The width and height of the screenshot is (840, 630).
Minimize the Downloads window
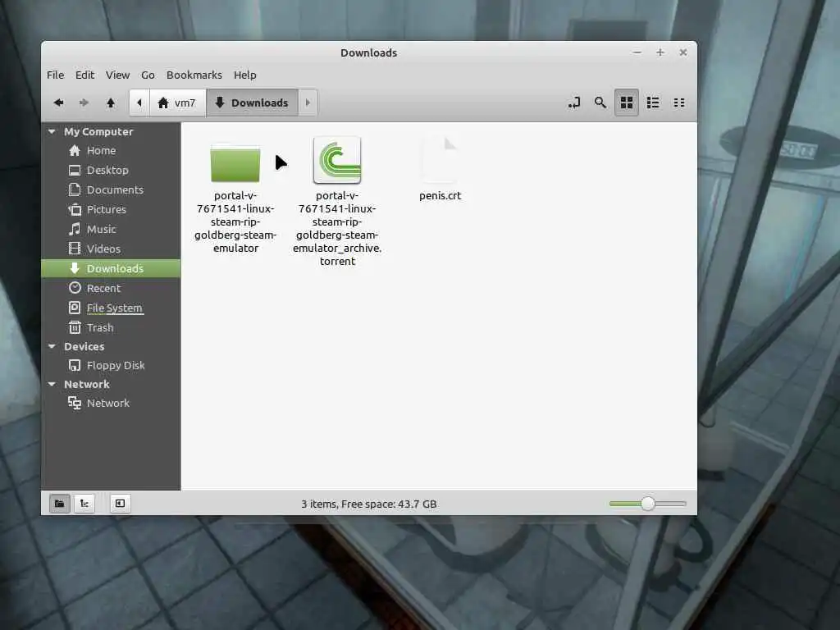637,52
